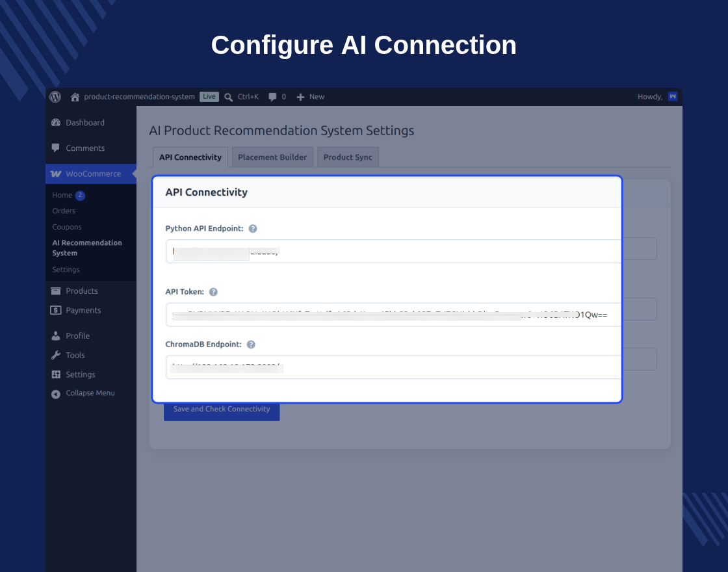Open the user avatar in admin bar
The height and width of the screenshot is (572, 728).
[x=672, y=97]
